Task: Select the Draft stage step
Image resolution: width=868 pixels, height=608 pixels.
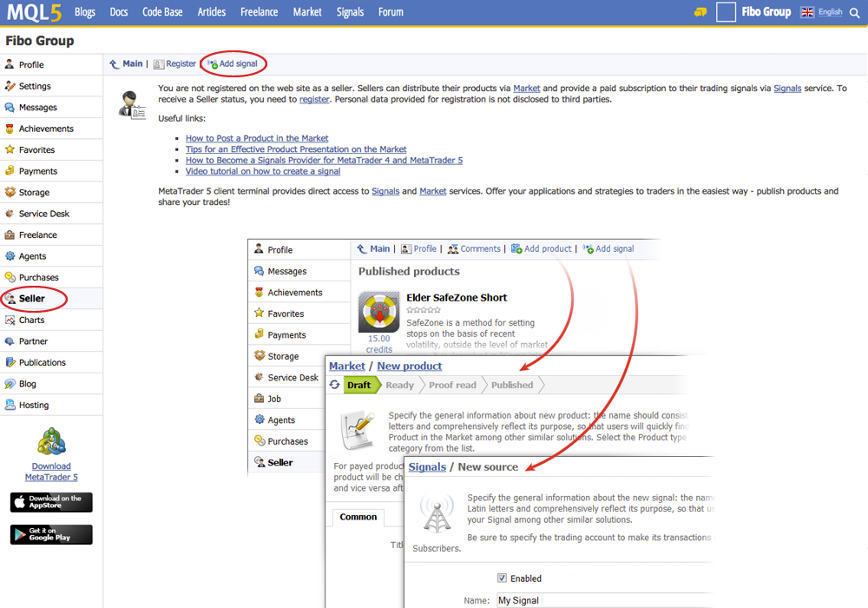Action: coord(360,385)
